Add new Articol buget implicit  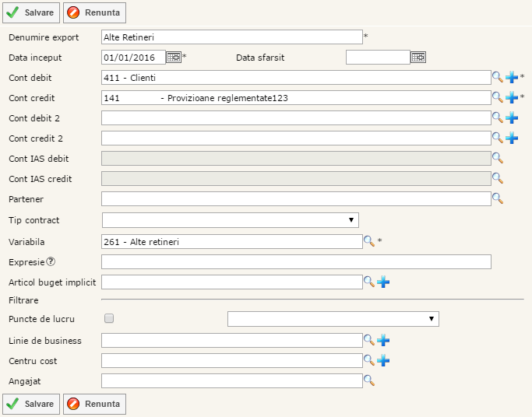[383, 282]
